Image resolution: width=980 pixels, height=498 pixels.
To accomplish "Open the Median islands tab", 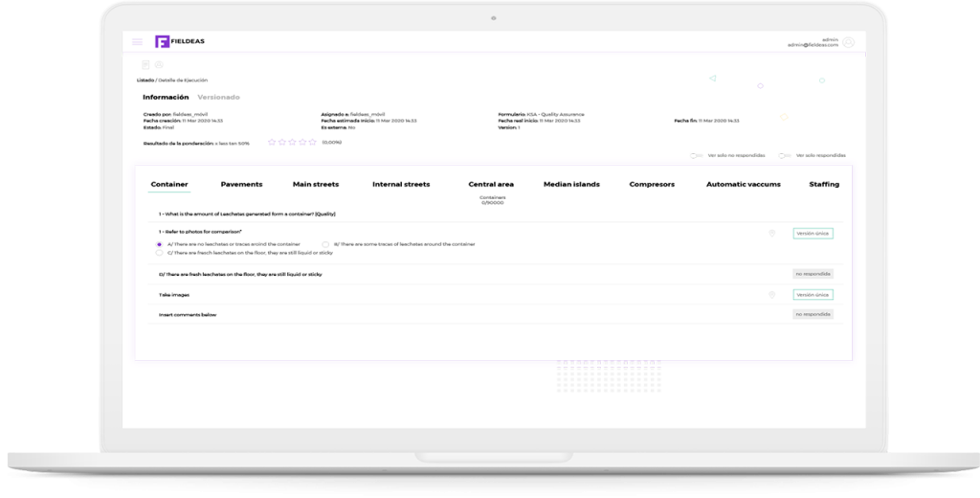I will (571, 184).
